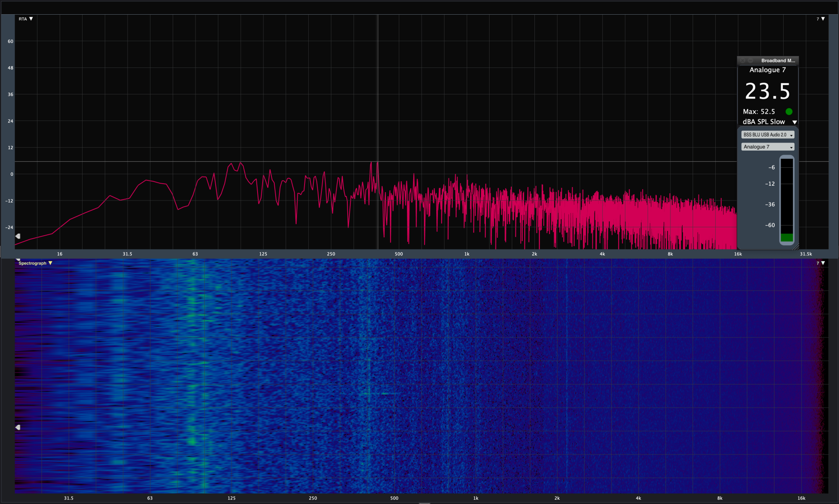Open the RTA graph type dropdown arrow
Viewport: 839px width, 504px height.
click(31, 19)
